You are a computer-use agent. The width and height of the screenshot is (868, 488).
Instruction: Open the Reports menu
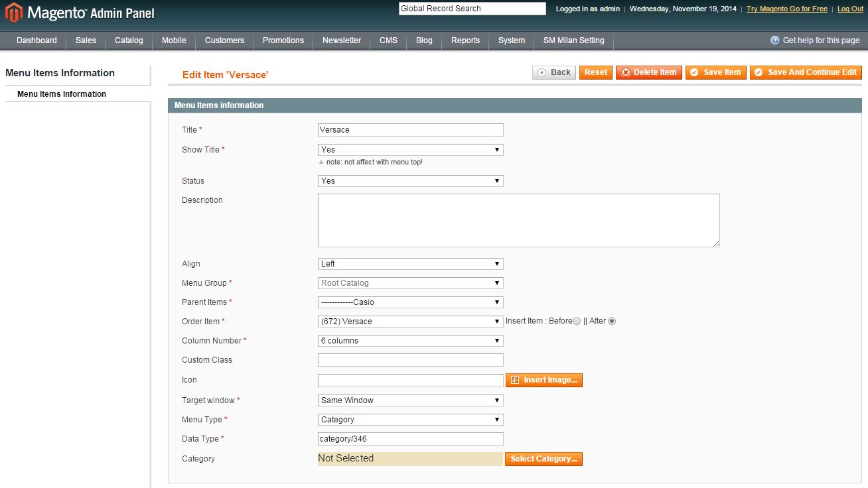[465, 40]
